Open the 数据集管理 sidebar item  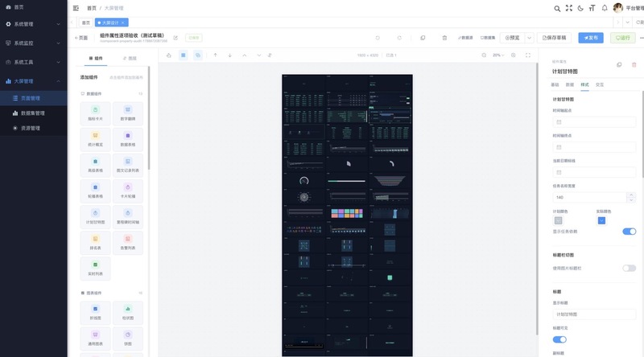click(33, 113)
